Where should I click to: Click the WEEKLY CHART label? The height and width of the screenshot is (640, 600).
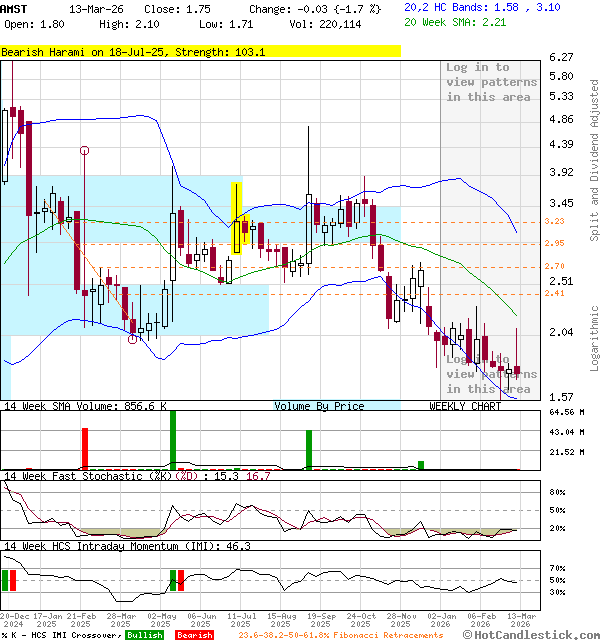[x=465, y=406]
